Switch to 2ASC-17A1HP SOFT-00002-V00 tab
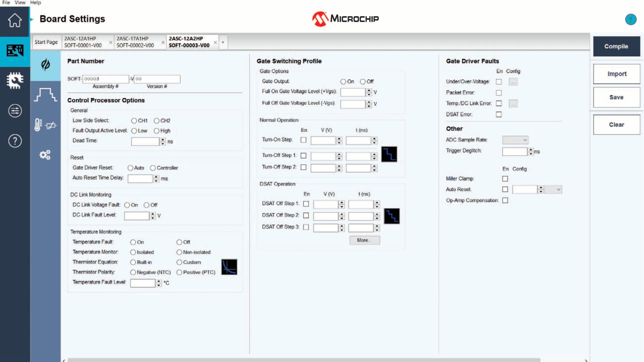The image size is (644, 362). pos(135,42)
